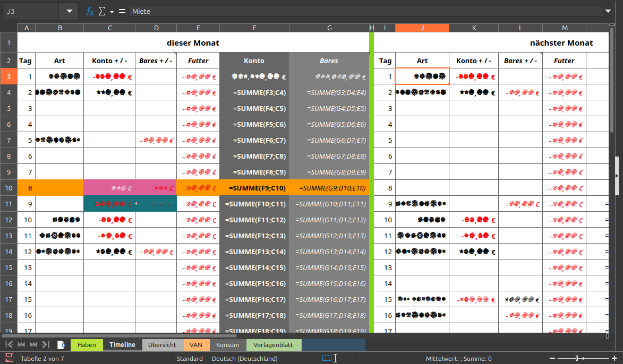Open the Function Wizard (fx)
Screen dimensions: 623x364
click(90, 12)
